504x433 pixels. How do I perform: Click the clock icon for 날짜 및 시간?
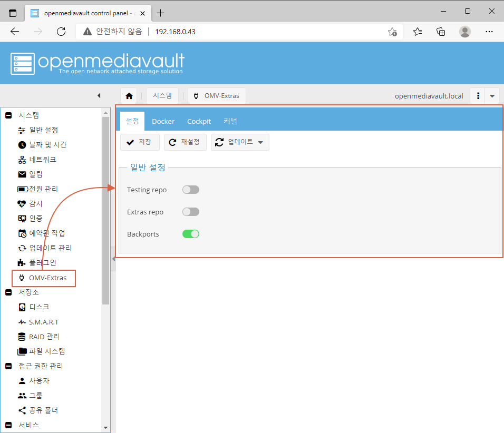[x=22, y=145]
